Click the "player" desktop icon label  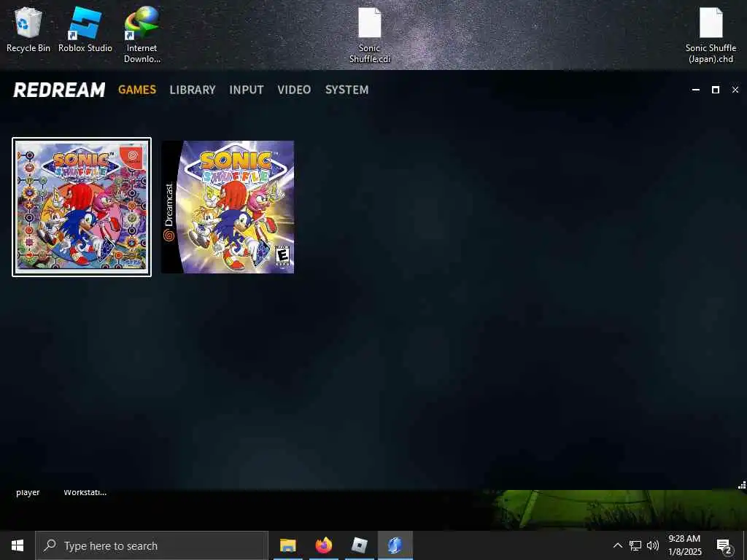click(28, 492)
